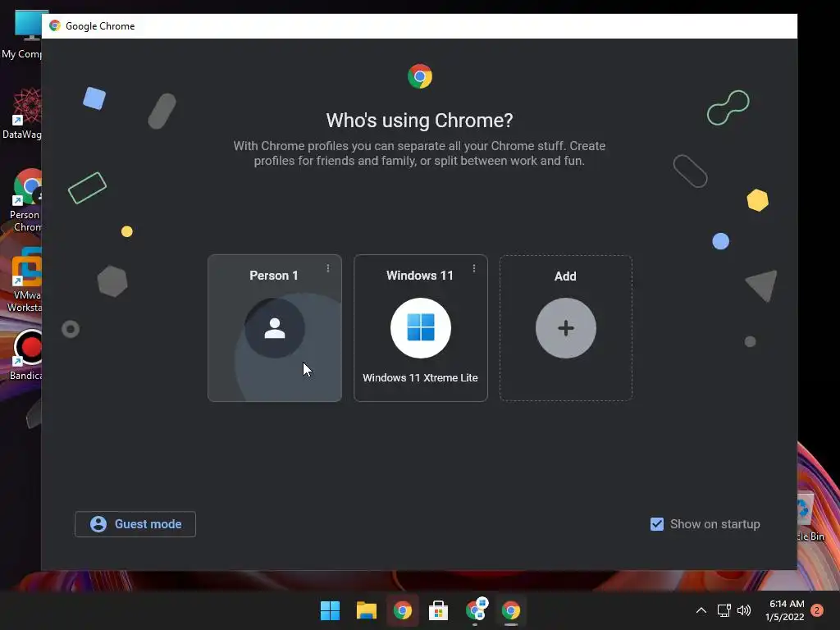Open Person 1 more-options menu
This screenshot has height=630, width=840.
[328, 268]
